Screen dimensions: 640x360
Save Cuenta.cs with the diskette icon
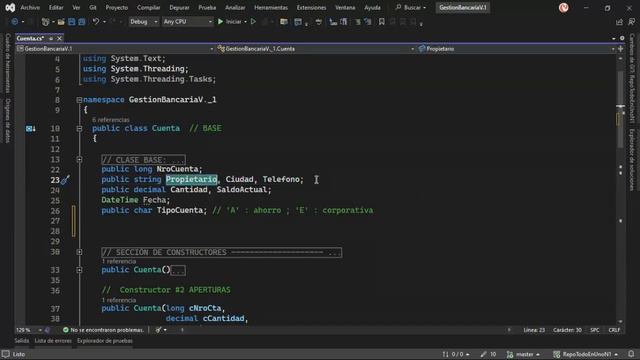(72, 22)
